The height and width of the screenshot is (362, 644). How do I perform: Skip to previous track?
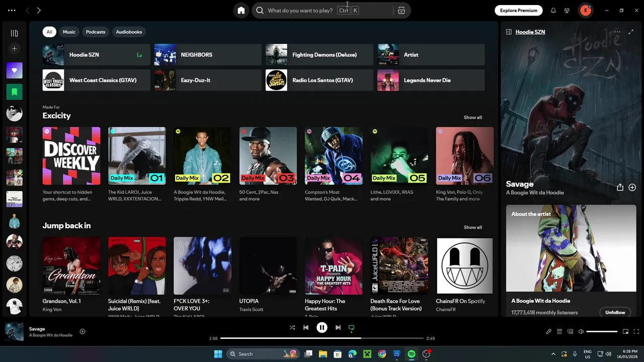(x=306, y=327)
